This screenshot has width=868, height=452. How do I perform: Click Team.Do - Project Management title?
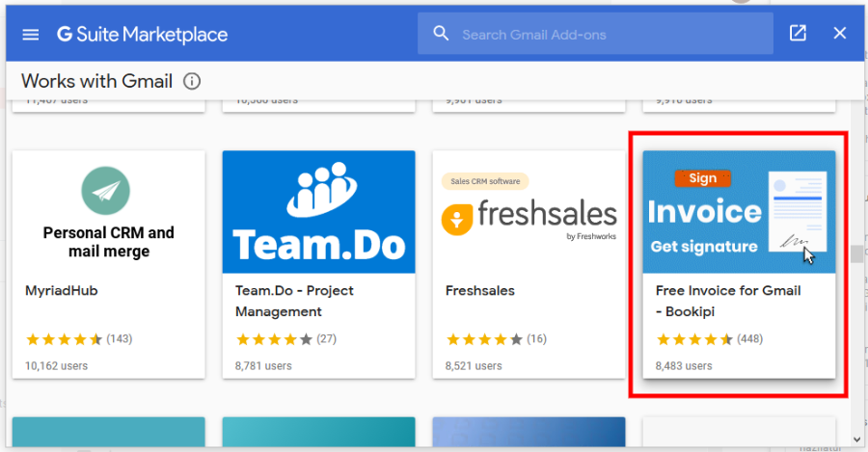[294, 301]
